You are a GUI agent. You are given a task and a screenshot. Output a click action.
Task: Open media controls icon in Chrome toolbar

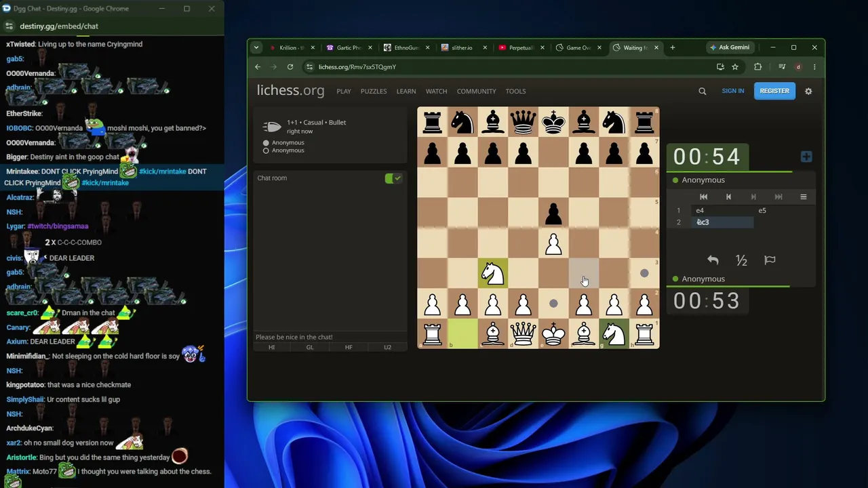coord(782,67)
